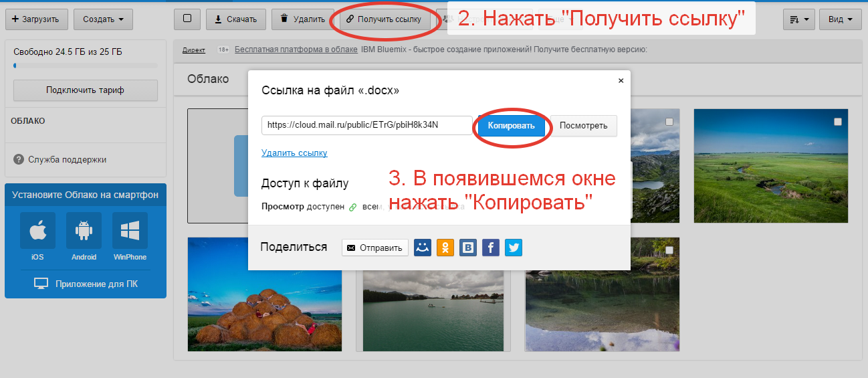The image size is (868, 378).
Task: Share link via VK icon
Action: [467, 248]
